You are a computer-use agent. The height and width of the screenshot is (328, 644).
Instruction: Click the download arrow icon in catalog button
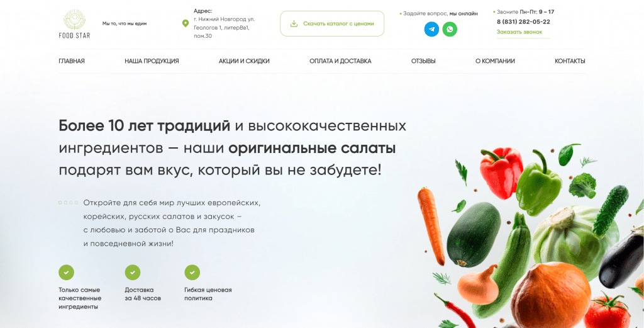pos(294,24)
